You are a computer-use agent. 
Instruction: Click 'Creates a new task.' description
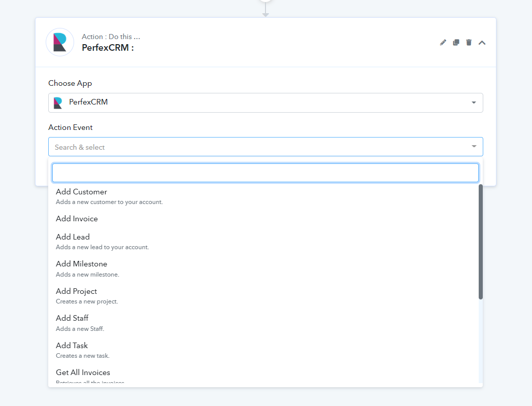pyautogui.click(x=83, y=355)
